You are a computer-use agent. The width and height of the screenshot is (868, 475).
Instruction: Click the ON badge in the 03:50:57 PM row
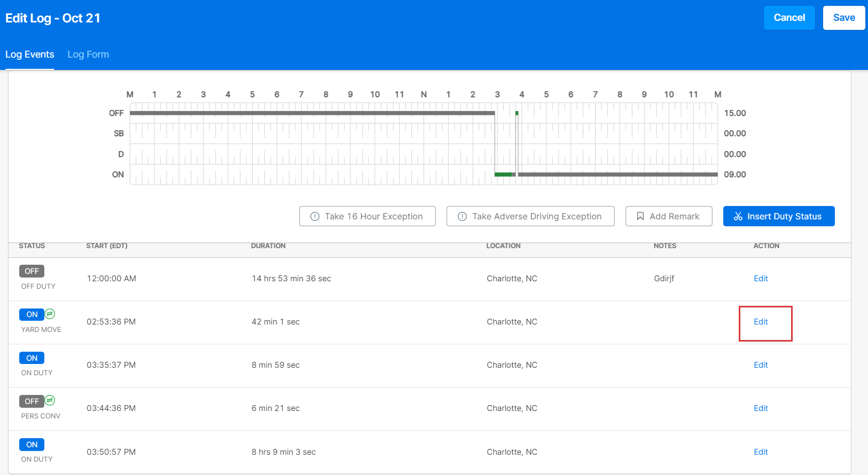(32, 445)
